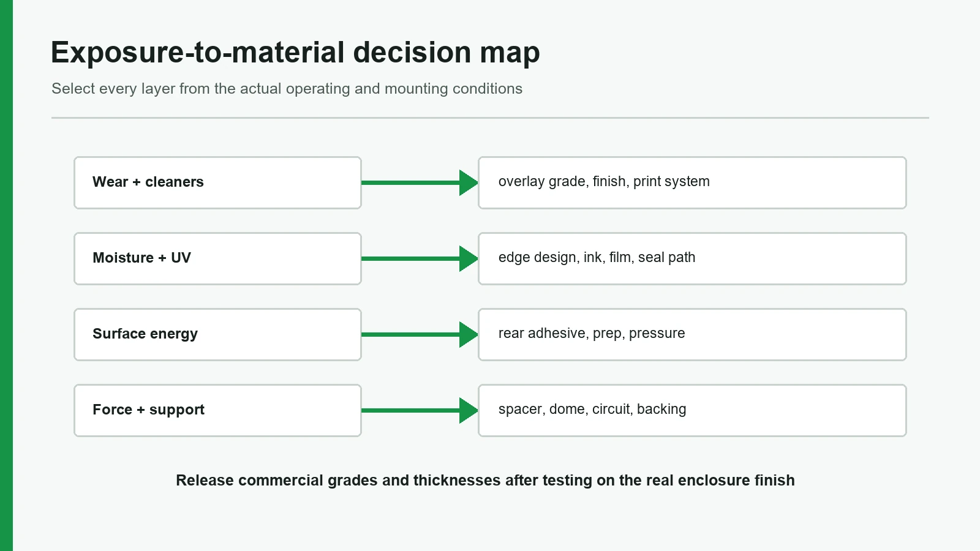This screenshot has width=980, height=551.
Task: Click the horizontal divider line under the subtitle
Action: click(x=490, y=118)
